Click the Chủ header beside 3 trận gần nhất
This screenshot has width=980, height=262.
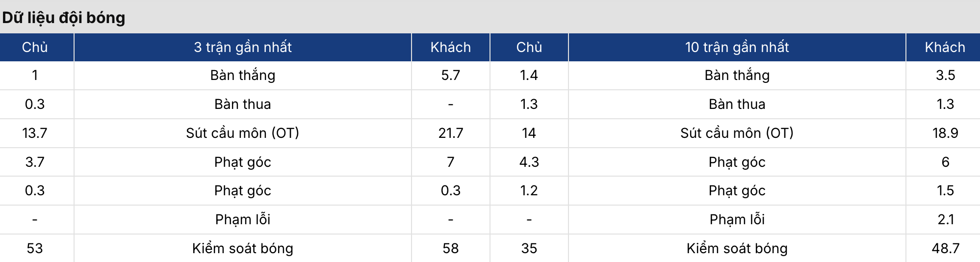tap(35, 47)
